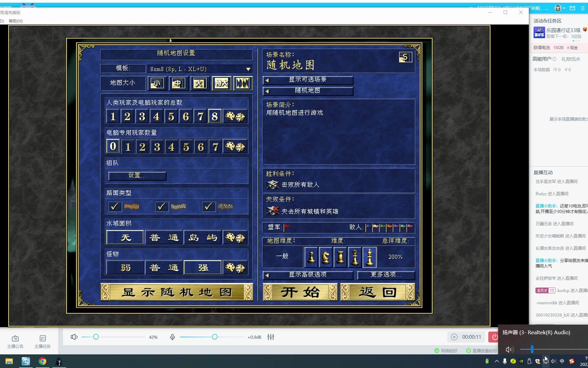Switch to 高能用户 tab

click(x=542, y=59)
